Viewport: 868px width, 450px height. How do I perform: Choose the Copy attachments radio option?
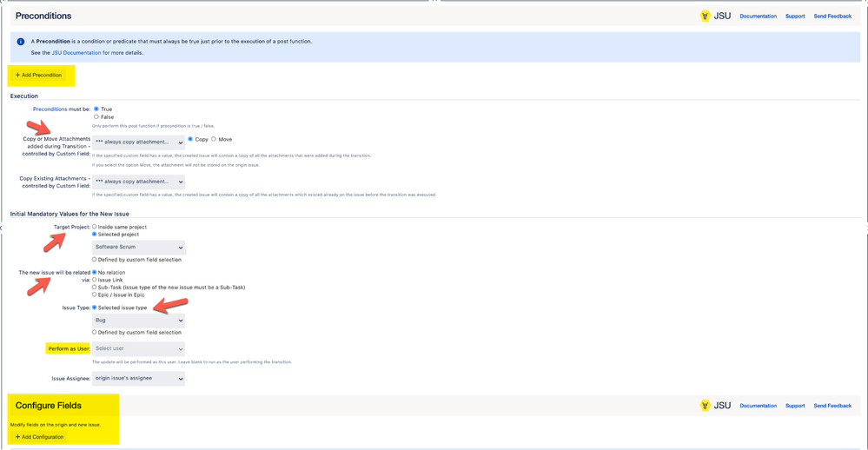[190, 139]
